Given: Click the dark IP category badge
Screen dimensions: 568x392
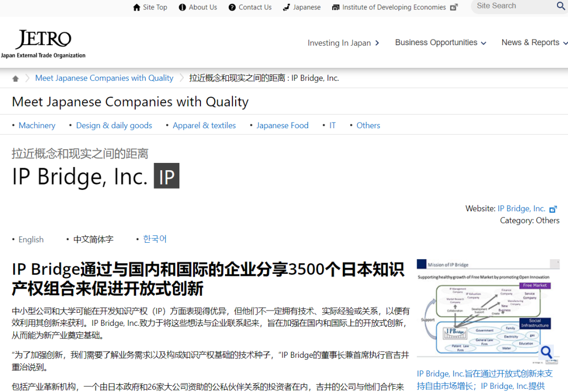Looking at the screenshot, I should tap(167, 176).
